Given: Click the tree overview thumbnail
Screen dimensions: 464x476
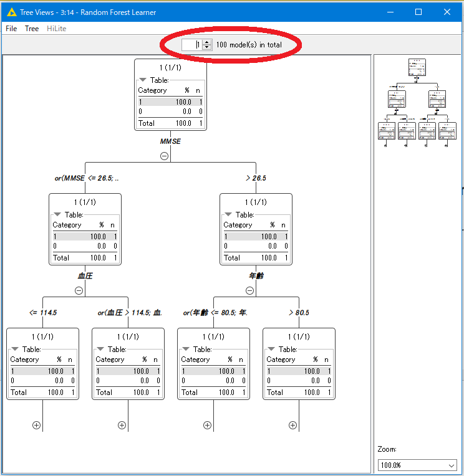Looking at the screenshot, I should tap(417, 103).
